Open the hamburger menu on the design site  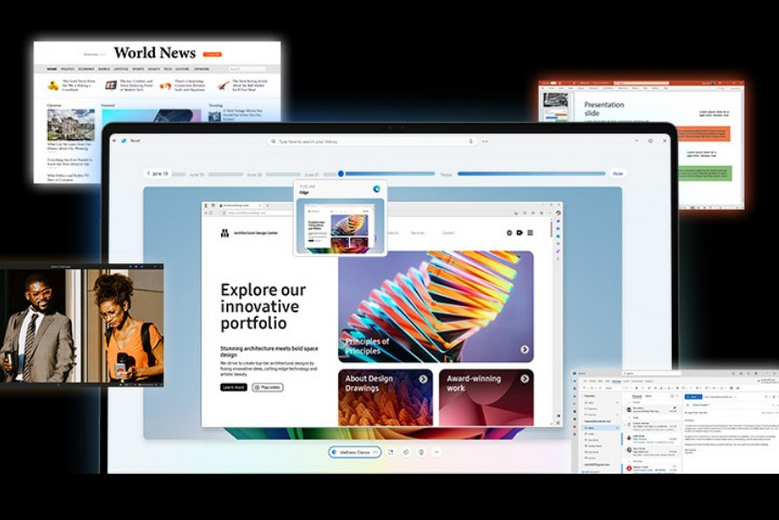pos(530,232)
